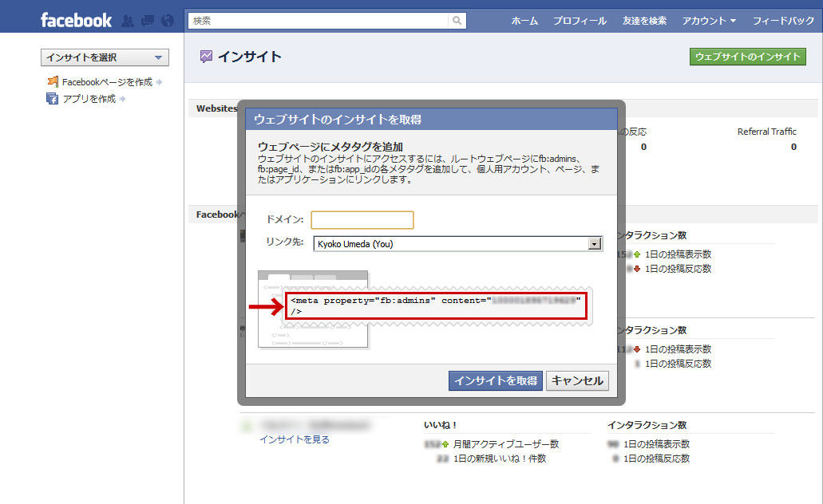Screen dimensions: 823x504
Task: Click the search magnifier icon
Action: [457, 21]
